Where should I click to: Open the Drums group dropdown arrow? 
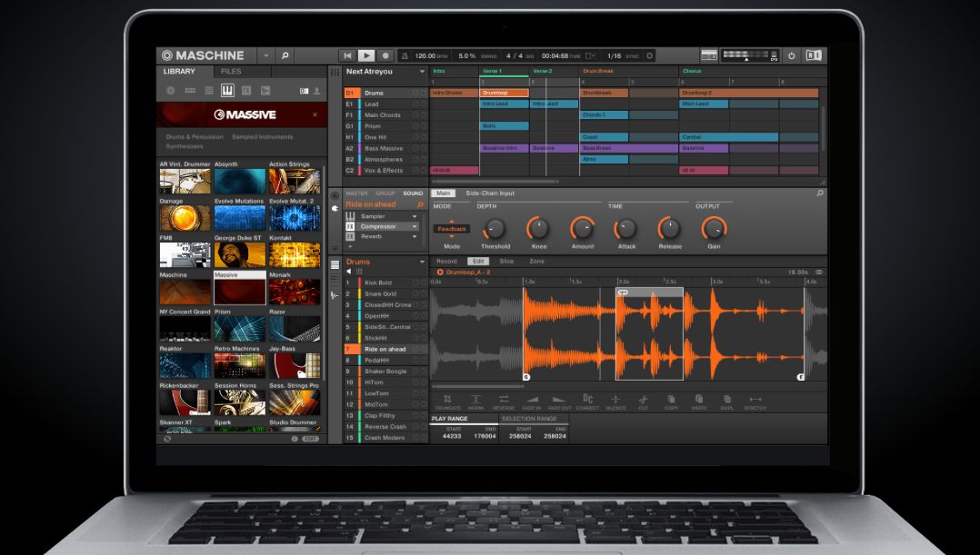pos(422,263)
